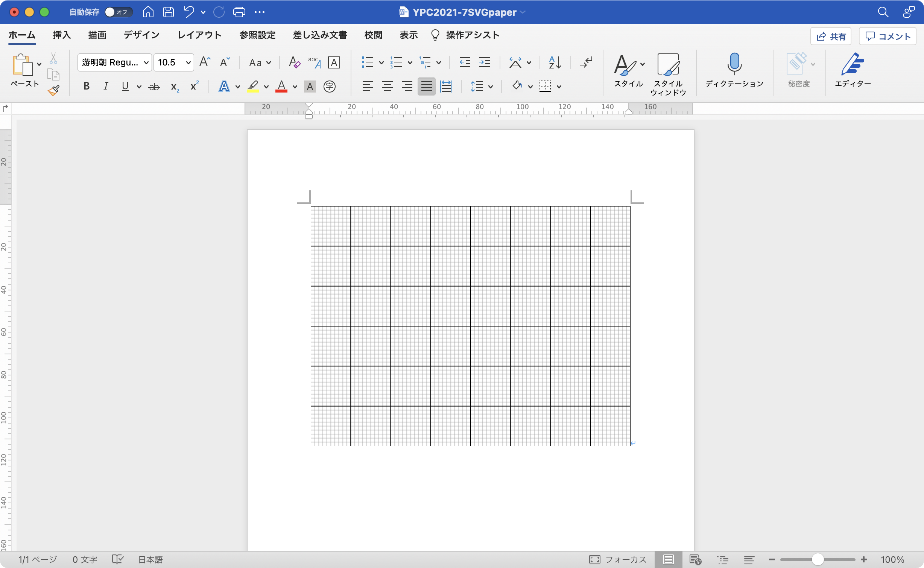The image size is (924, 568).
Task: Decrease font size with smaller A
Action: 225,62
